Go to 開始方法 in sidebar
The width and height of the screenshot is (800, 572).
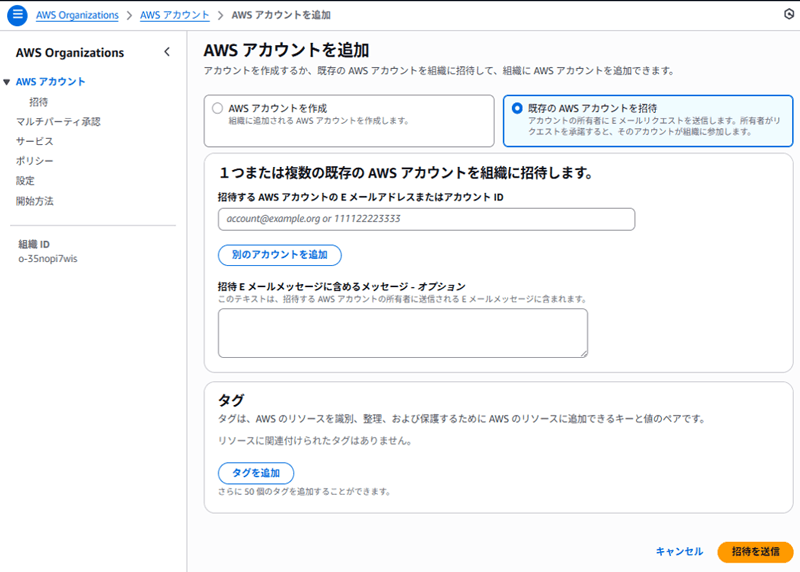[34, 201]
